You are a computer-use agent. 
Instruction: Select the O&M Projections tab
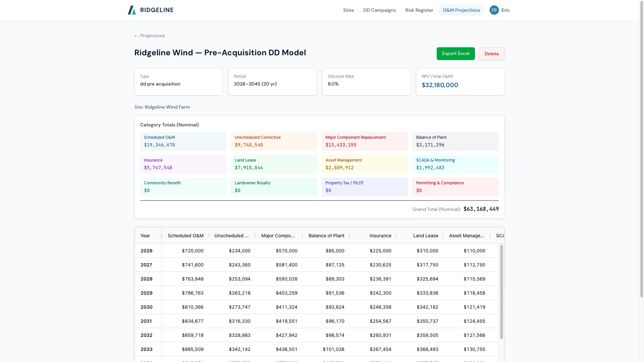[461, 10]
